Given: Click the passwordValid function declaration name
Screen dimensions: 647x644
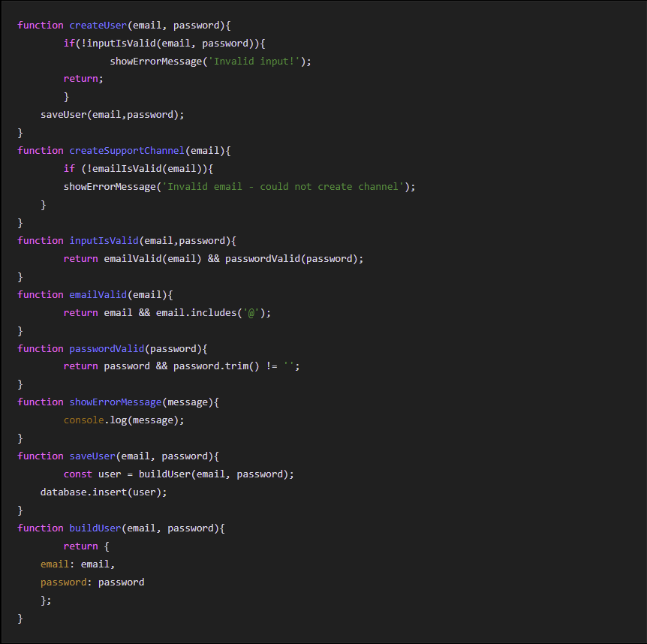Looking at the screenshot, I should click(107, 349).
